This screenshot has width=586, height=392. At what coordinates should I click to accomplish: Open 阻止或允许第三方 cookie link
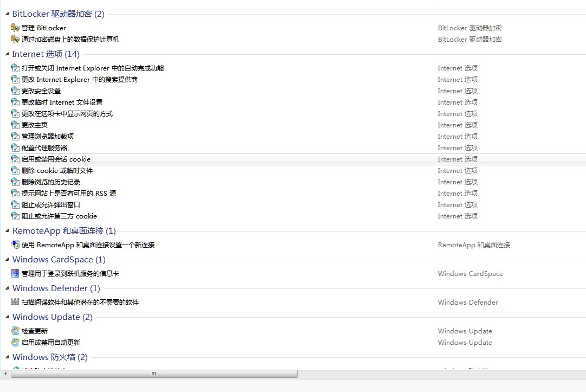59,216
